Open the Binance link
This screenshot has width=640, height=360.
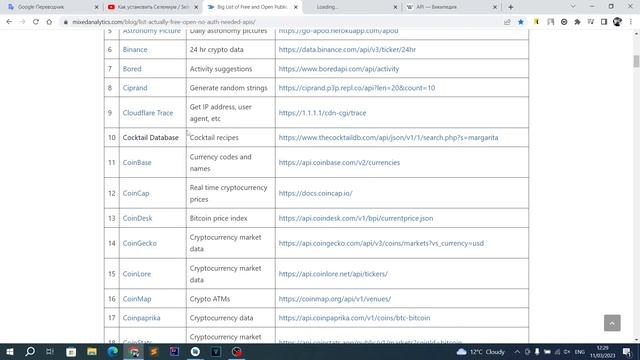point(135,49)
